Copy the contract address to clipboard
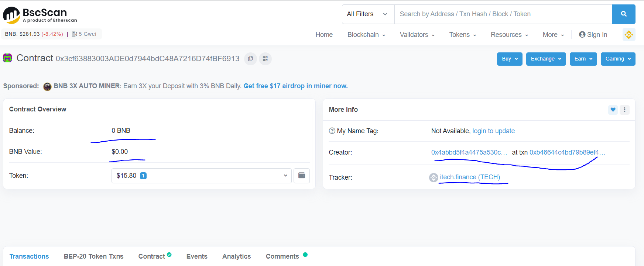The height and width of the screenshot is (266, 644). point(250,59)
